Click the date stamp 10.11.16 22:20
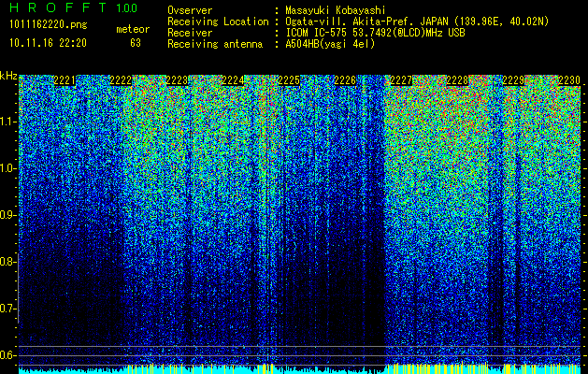This screenshot has height=374, width=588. tap(48, 43)
